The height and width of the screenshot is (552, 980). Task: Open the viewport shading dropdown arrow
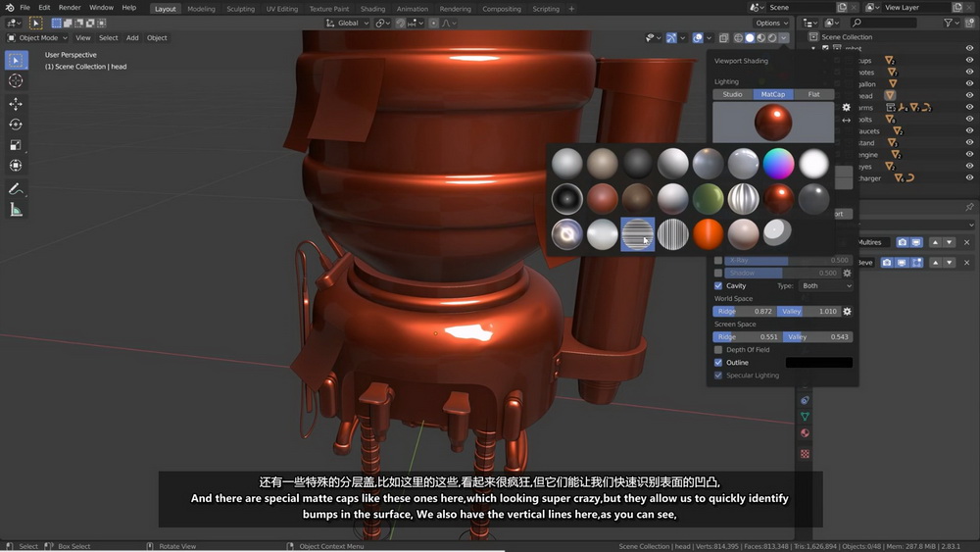[784, 38]
